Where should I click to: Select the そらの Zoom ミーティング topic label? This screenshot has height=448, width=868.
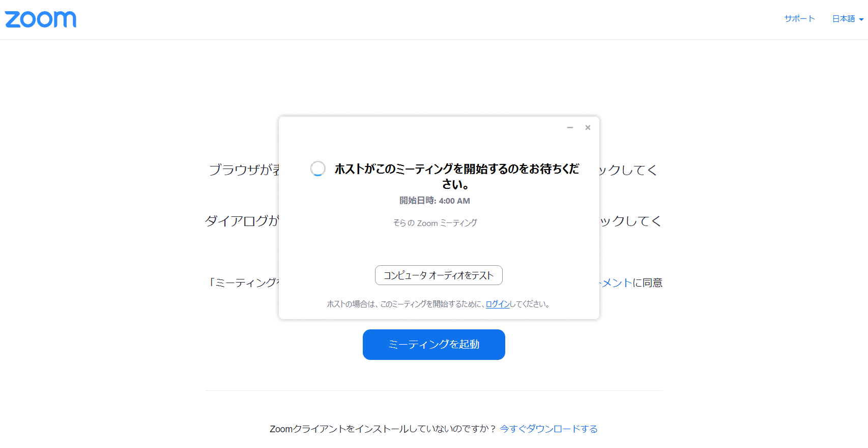(435, 223)
